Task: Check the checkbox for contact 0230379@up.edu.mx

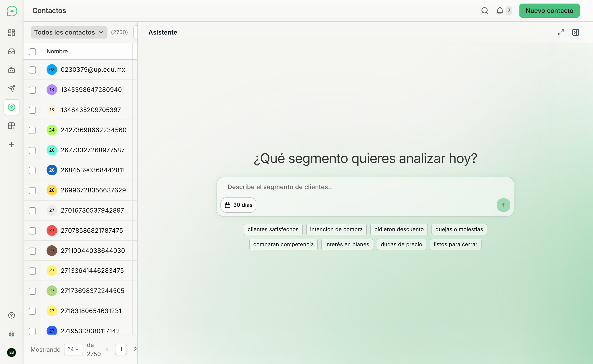Action: (x=32, y=70)
